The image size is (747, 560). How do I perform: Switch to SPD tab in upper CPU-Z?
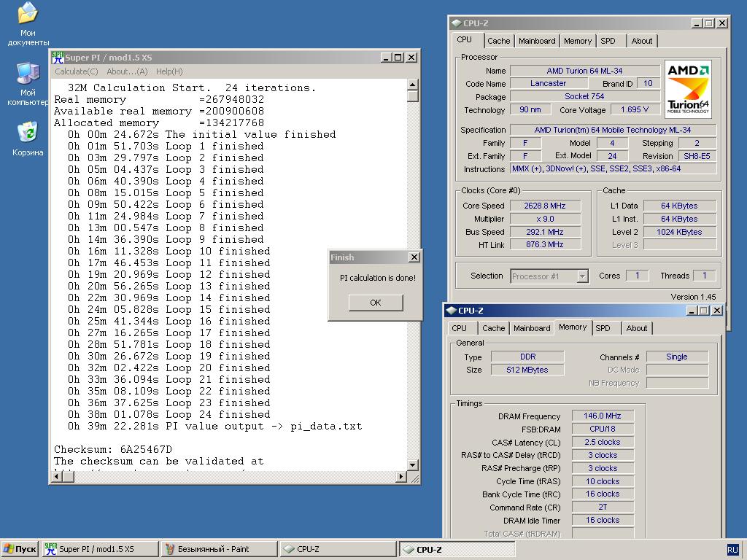click(608, 41)
